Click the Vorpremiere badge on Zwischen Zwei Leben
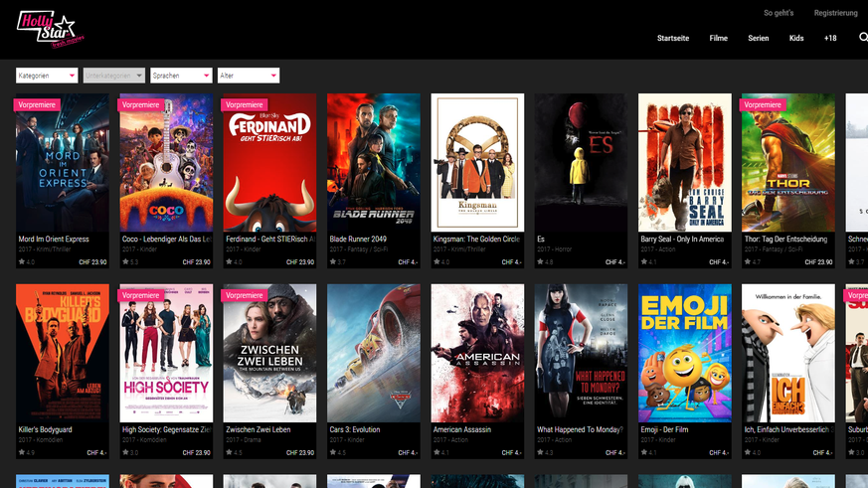The image size is (868, 488). [245, 295]
